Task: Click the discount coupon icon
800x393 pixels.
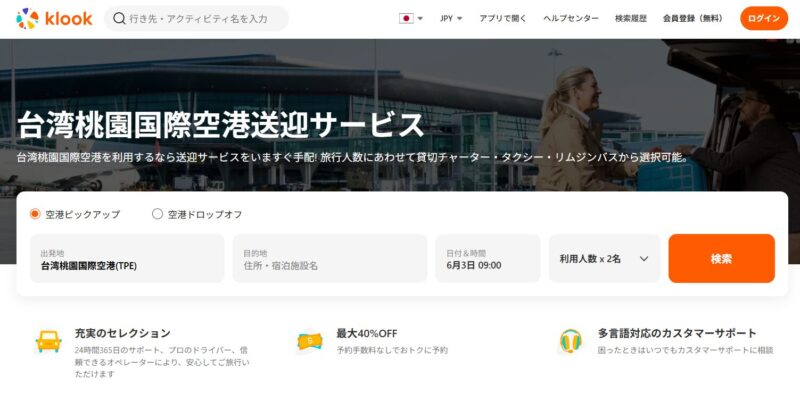Action: (310, 341)
